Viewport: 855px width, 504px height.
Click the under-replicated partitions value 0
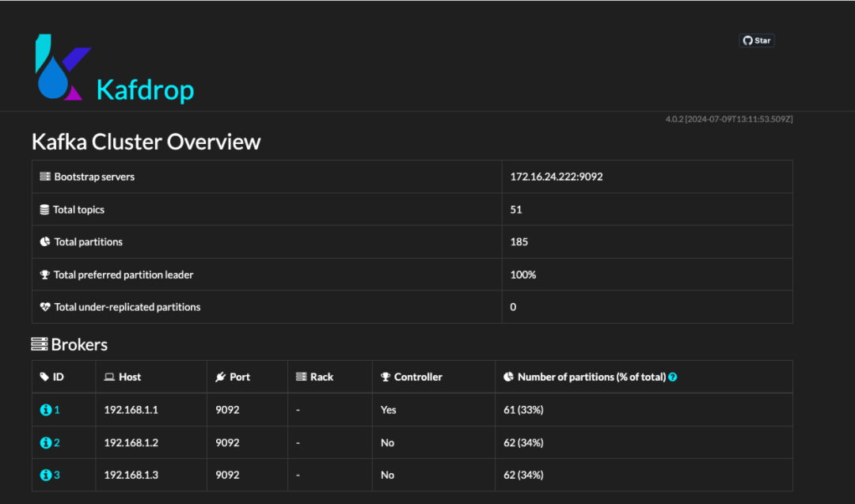(513, 307)
